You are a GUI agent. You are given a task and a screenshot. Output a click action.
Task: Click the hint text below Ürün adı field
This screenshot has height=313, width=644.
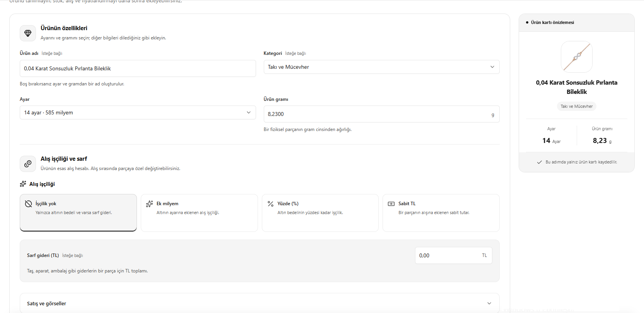(72, 84)
